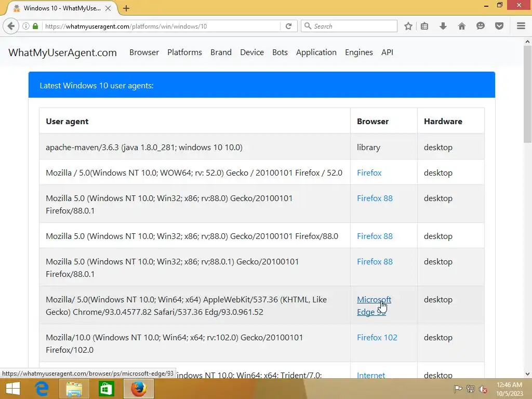Click 'desktop' in the apache-maven row
The height and width of the screenshot is (399, 532).
coord(438,148)
